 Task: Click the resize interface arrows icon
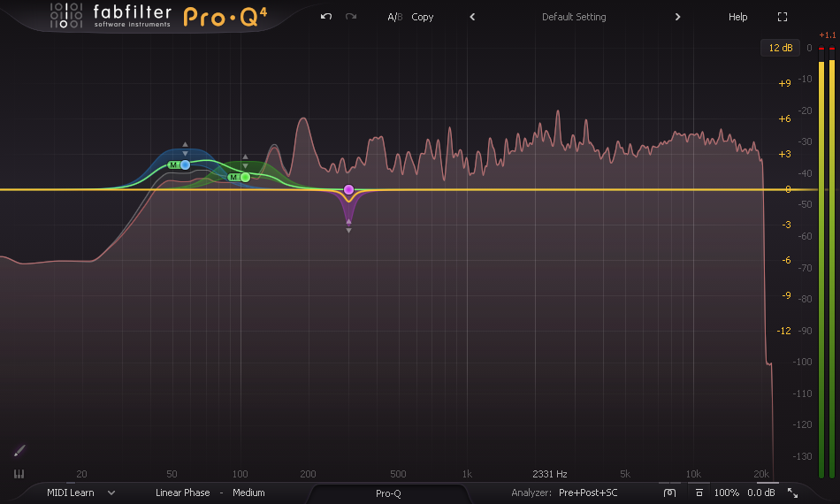point(793,493)
